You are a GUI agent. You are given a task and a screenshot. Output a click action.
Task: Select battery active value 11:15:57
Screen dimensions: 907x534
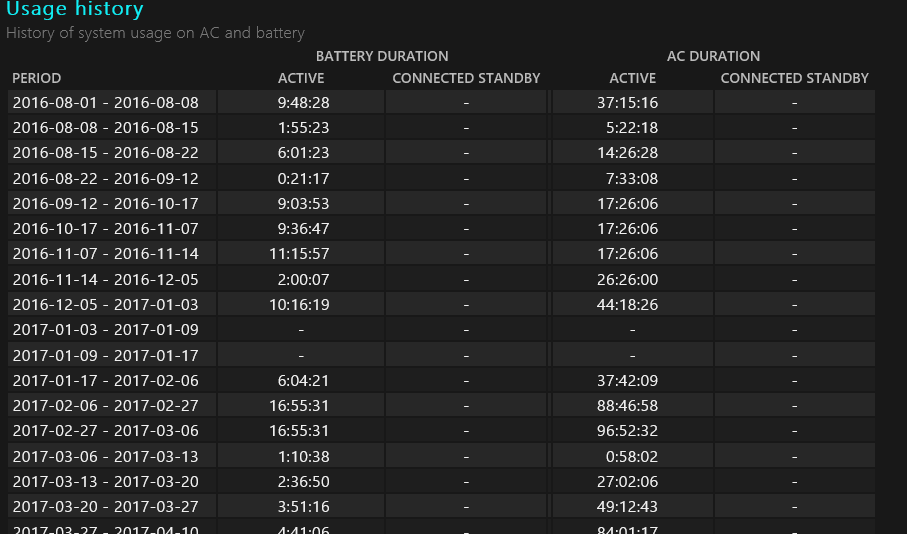300,254
